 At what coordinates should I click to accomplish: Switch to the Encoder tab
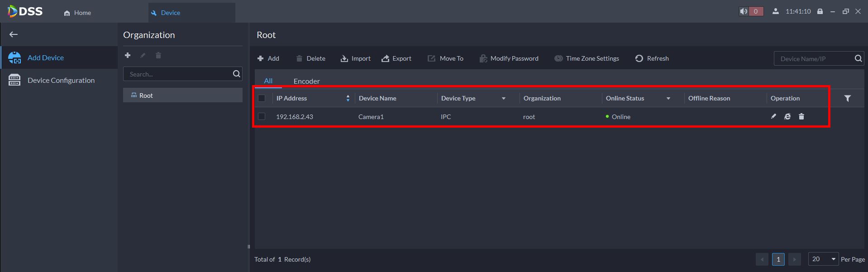point(306,81)
